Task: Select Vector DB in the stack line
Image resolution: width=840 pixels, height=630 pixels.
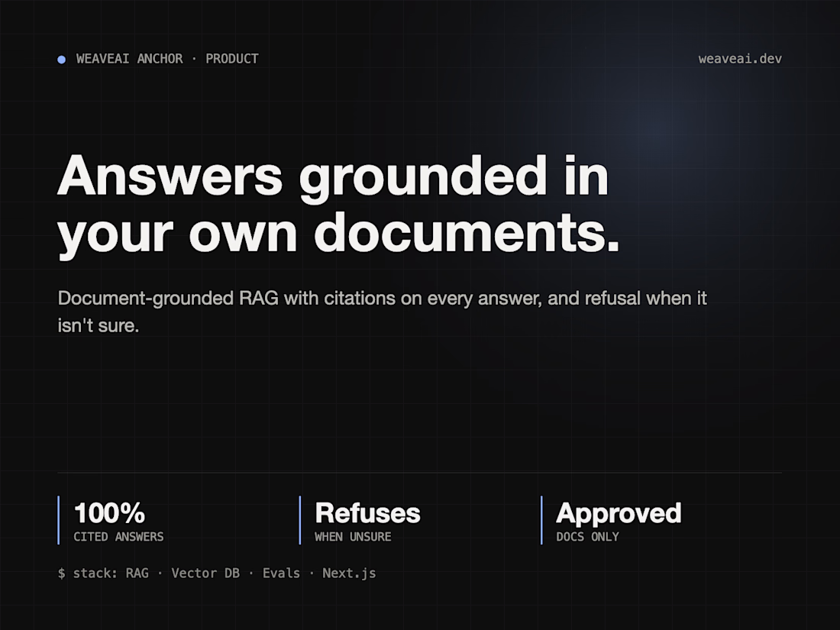Action: tap(205, 573)
